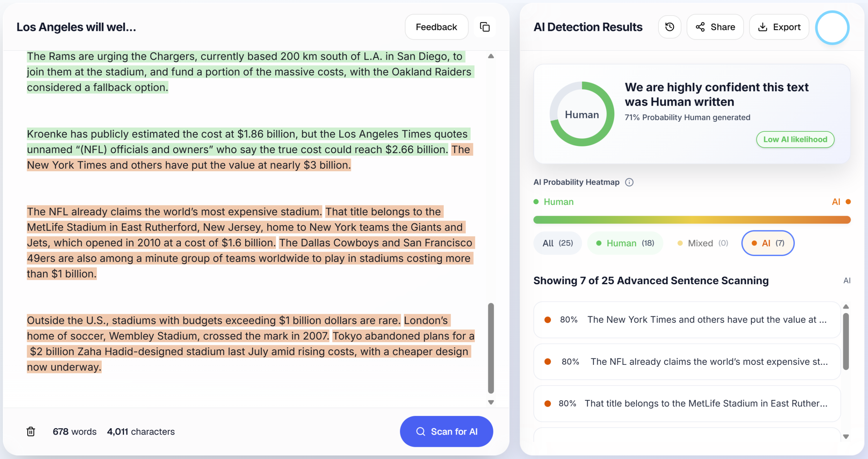Open the New York Times sentence result
Image resolution: width=868 pixels, height=459 pixels.
687,320
